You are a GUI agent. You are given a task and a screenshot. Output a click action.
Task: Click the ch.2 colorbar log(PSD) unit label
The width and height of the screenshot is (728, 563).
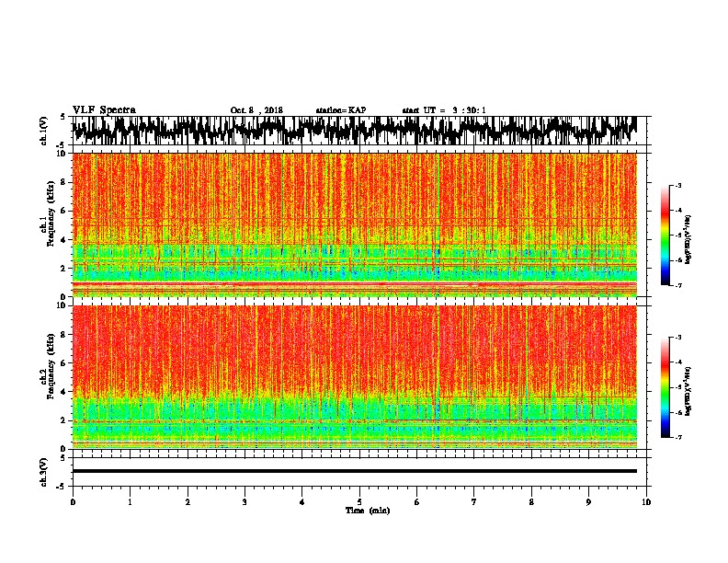click(x=688, y=391)
